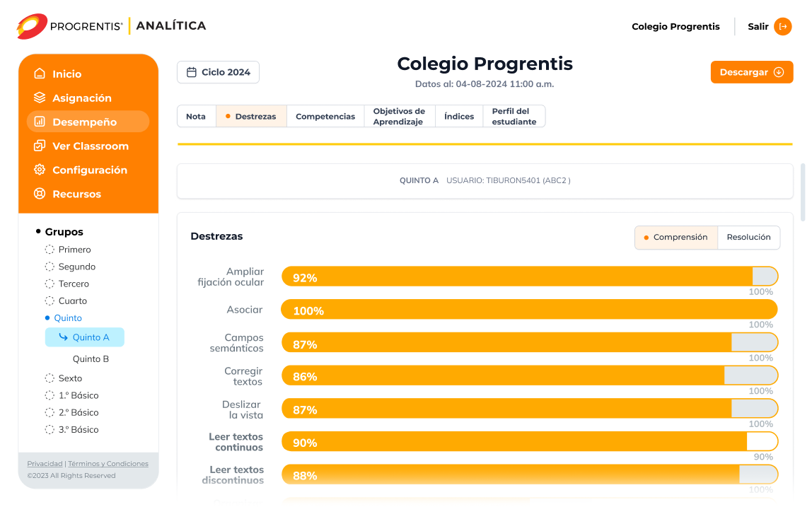
Task: Open the Índices tab
Action: click(458, 116)
